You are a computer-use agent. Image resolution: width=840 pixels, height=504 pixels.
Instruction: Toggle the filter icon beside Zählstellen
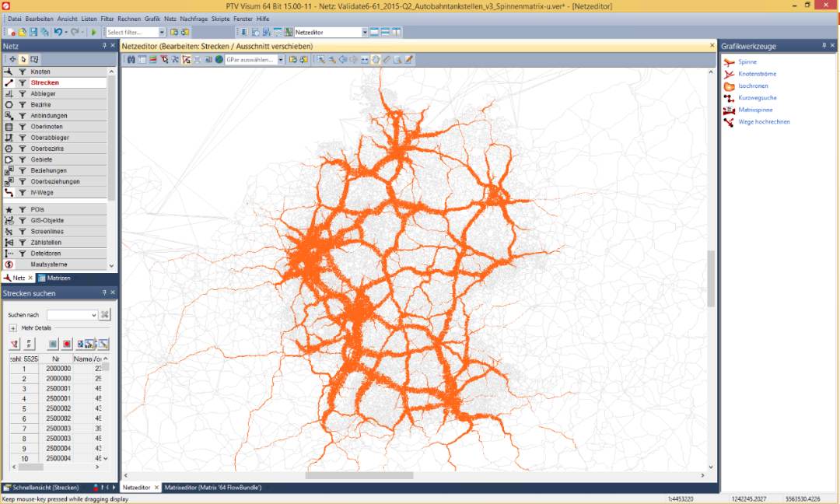[x=23, y=242]
